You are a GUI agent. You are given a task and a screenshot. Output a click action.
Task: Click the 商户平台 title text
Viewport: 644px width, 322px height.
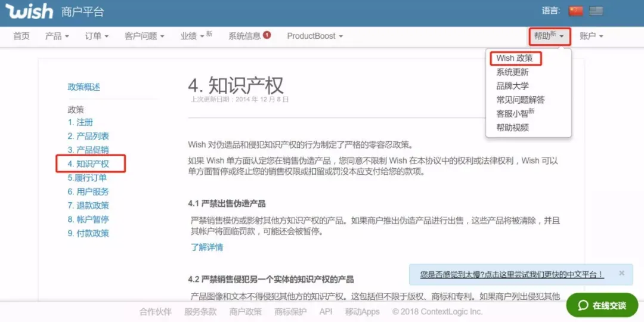(x=82, y=12)
